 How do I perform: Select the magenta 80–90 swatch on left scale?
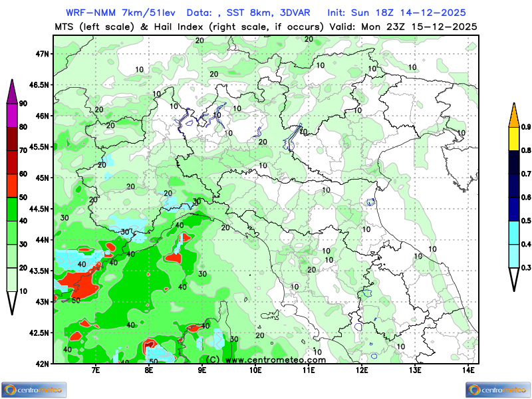tap(12, 115)
